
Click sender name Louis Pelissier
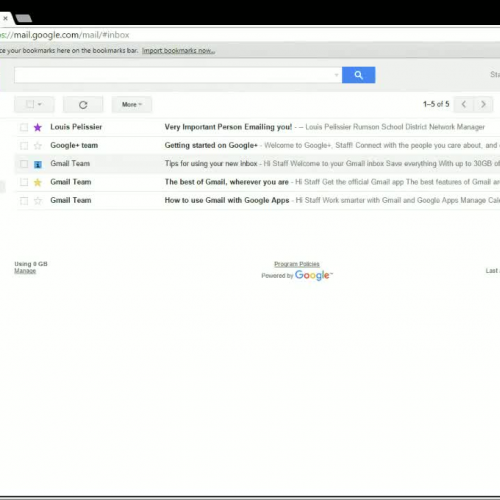pos(76,127)
